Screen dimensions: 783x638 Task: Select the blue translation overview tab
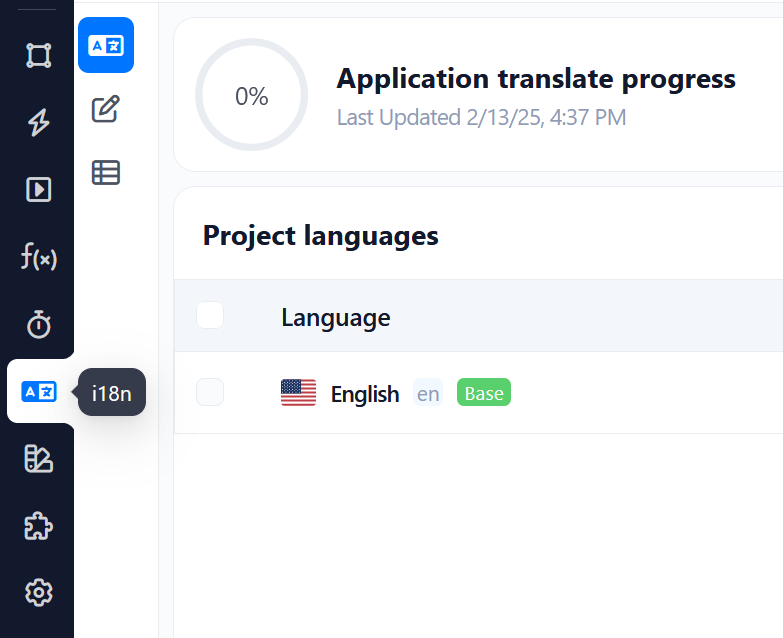106,45
